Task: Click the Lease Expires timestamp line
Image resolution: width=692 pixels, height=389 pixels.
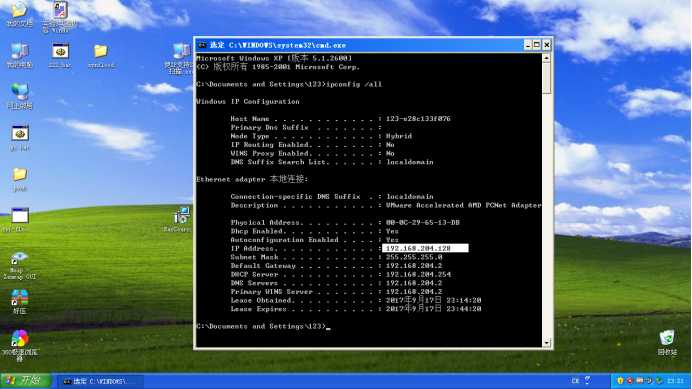Action: click(356, 309)
